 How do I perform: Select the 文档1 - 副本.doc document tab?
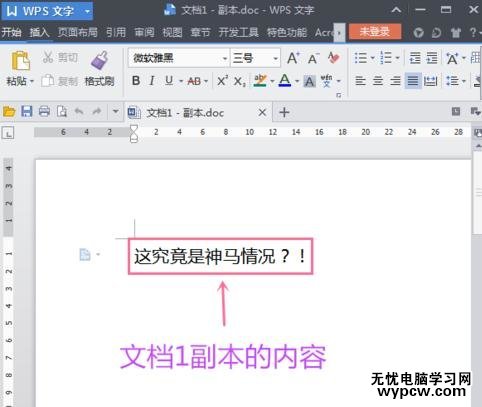coord(198,112)
